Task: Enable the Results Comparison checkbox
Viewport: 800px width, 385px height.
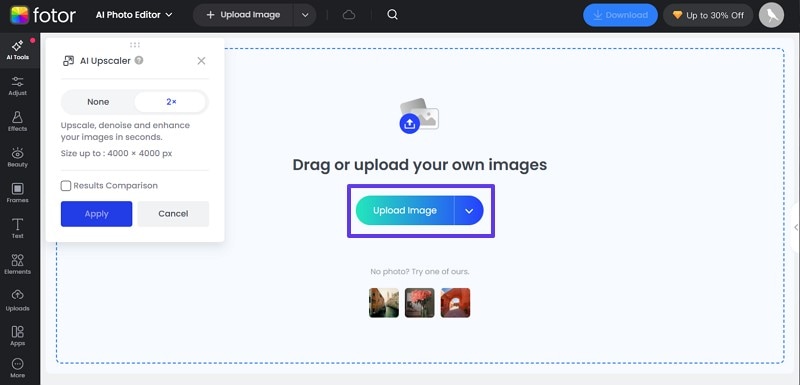Action: point(66,186)
